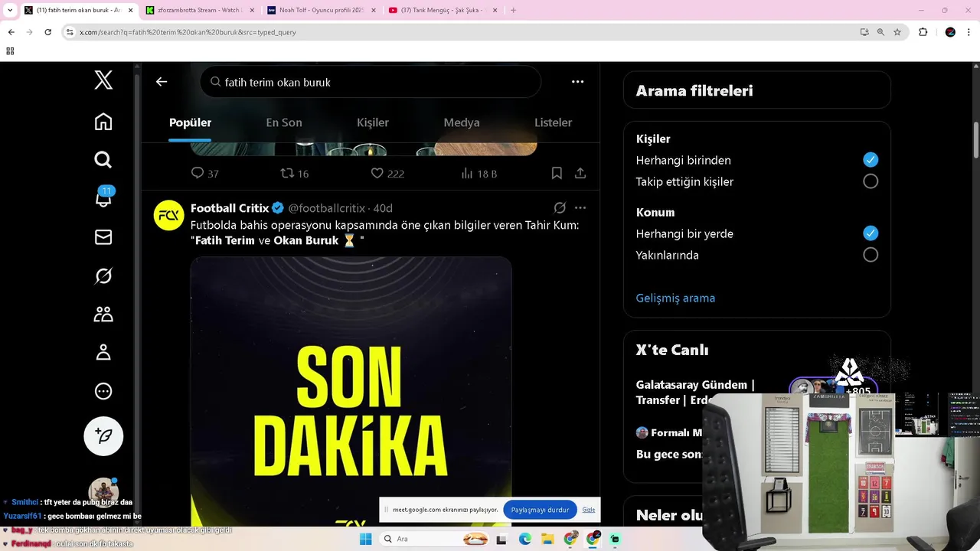Select Herhangi bir yerde radio option

871,233
